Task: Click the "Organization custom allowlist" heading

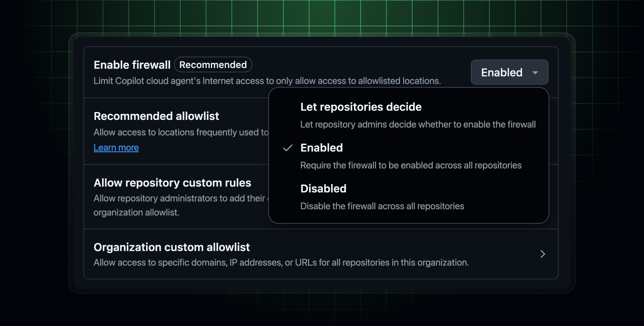Action: 172,247
